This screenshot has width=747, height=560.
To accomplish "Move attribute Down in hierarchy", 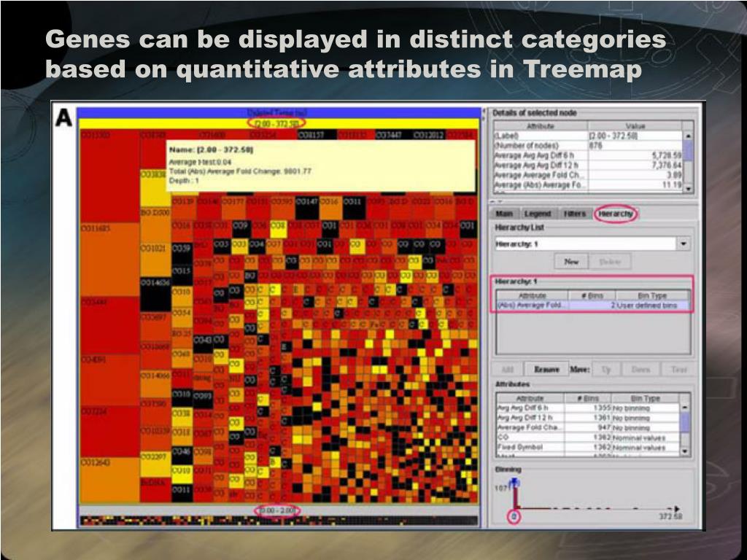I will (640, 369).
